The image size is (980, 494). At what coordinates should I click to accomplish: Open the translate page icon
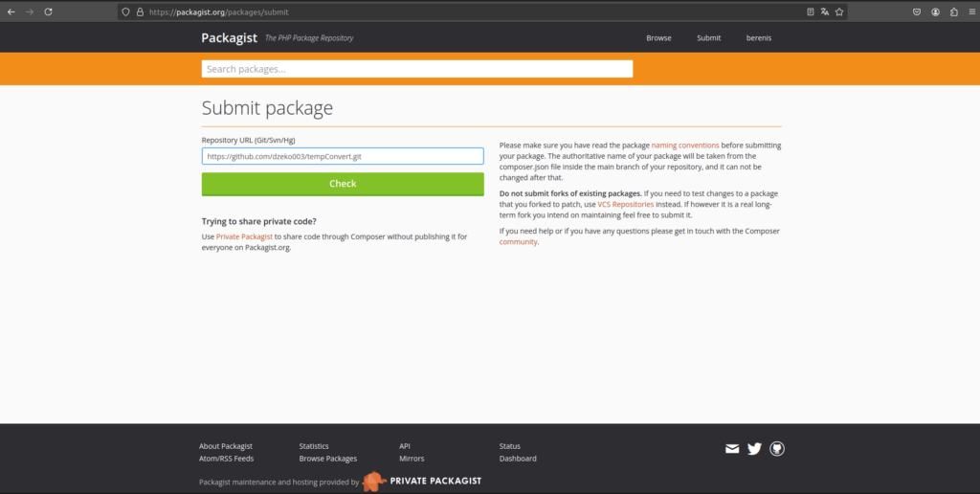tap(825, 11)
